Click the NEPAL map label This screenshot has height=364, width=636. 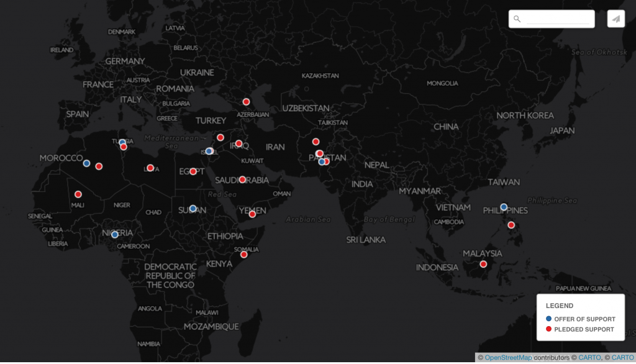376,165
